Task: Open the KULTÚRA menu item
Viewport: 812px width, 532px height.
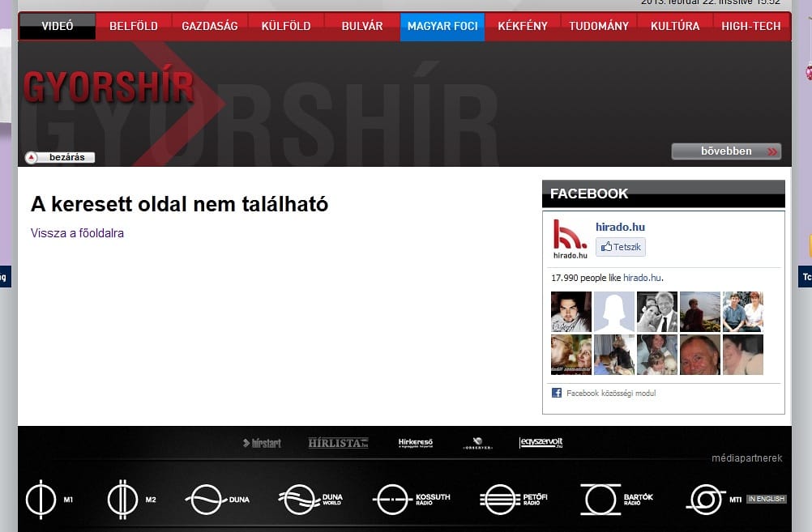Action: [x=675, y=27]
